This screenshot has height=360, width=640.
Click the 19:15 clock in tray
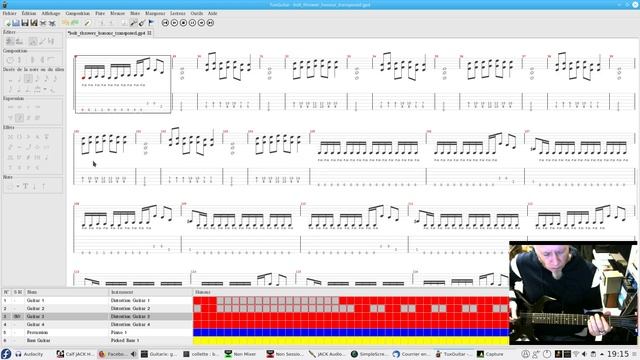click(618, 354)
